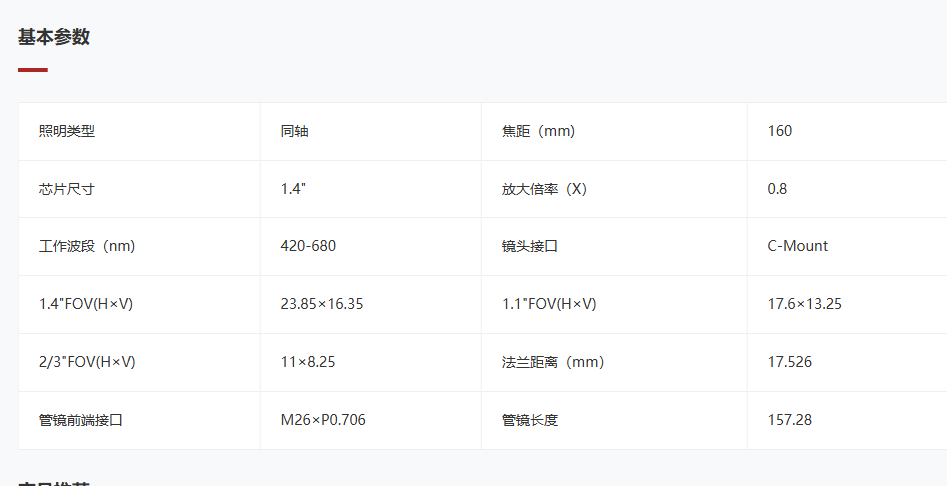
Task: Select the wavelength value 420-680
Action: point(308,246)
